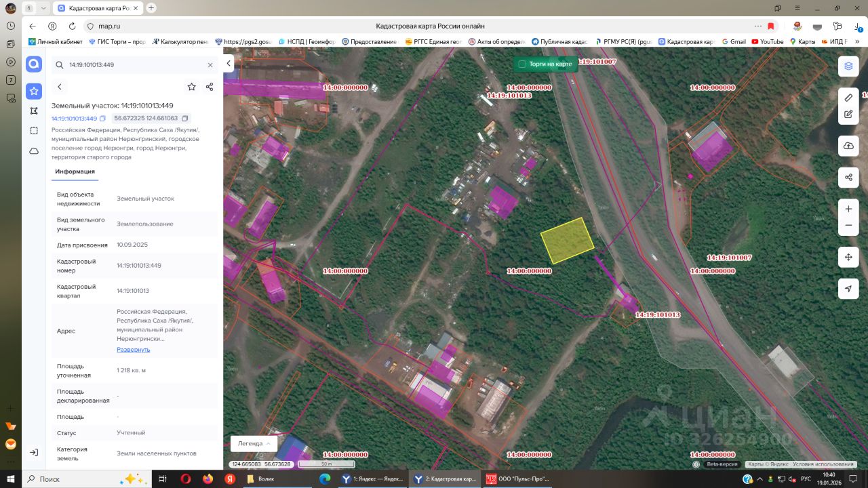This screenshot has height=488, width=868.
Task: Add land plot 14:19:101013:449 to favorites
Action: (x=192, y=87)
